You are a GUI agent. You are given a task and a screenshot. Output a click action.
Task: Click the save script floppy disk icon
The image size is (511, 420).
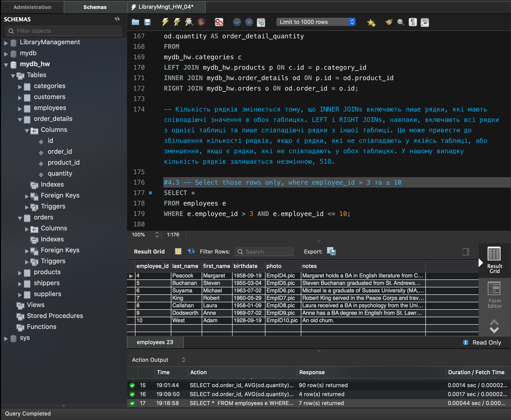[x=147, y=22]
